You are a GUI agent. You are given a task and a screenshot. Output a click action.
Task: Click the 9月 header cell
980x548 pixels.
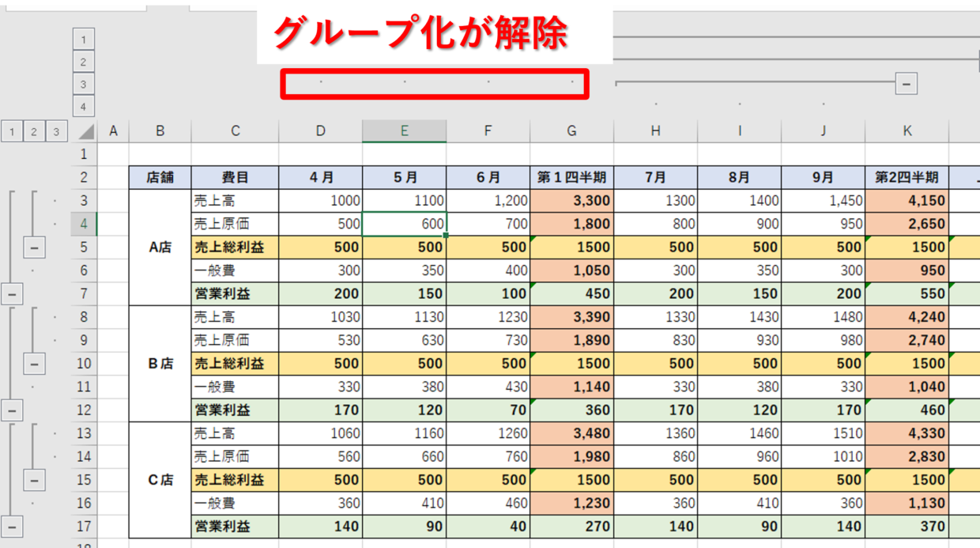(823, 177)
